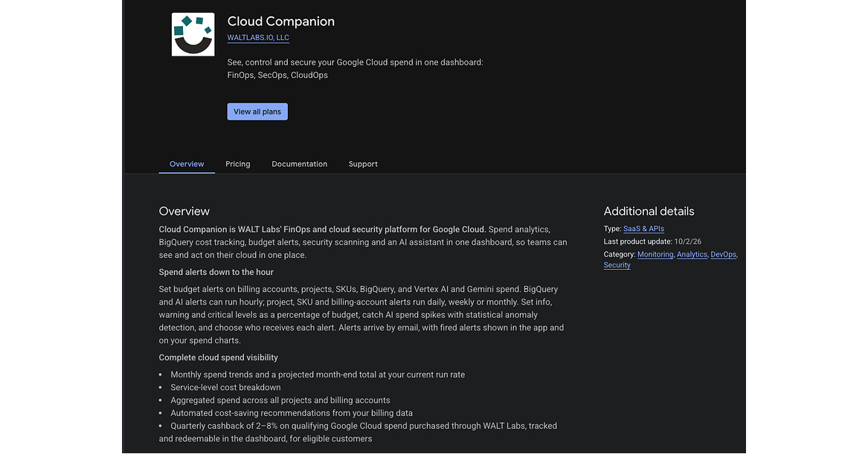Screen dimensions: 868x454
Task: Open the Monitoring category link
Action: pos(655,254)
